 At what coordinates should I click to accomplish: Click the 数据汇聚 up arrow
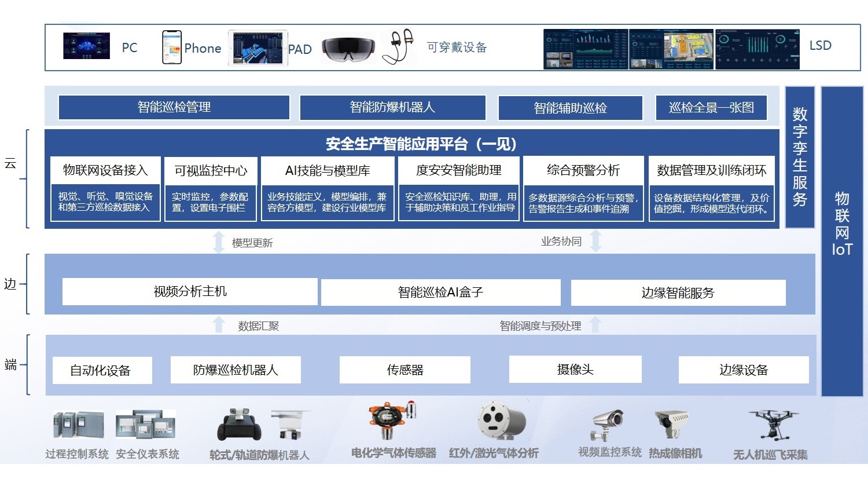point(219,324)
